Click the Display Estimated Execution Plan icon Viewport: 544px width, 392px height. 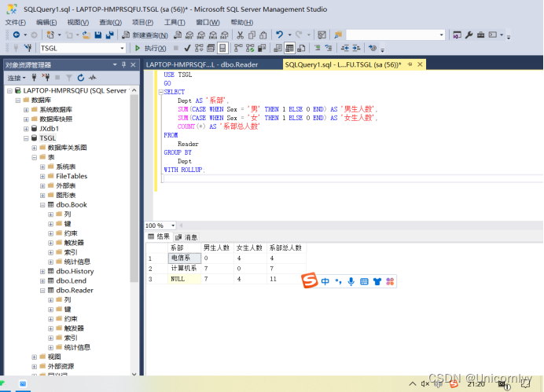click(199, 48)
